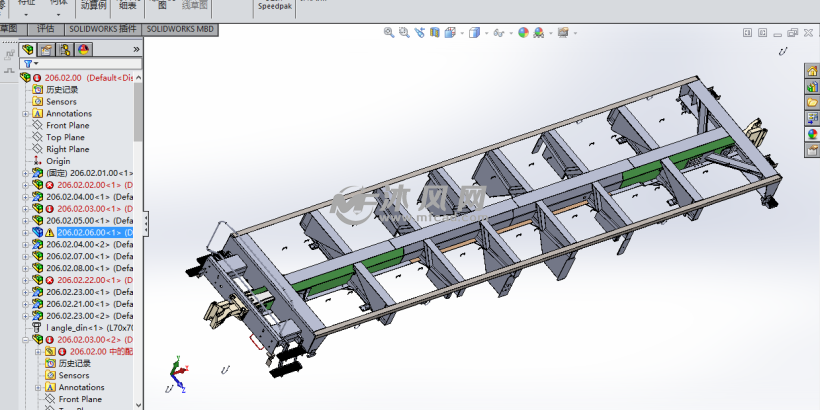Open the 评估 ribbon tab
This screenshot has width=820, height=410.
[45, 29]
